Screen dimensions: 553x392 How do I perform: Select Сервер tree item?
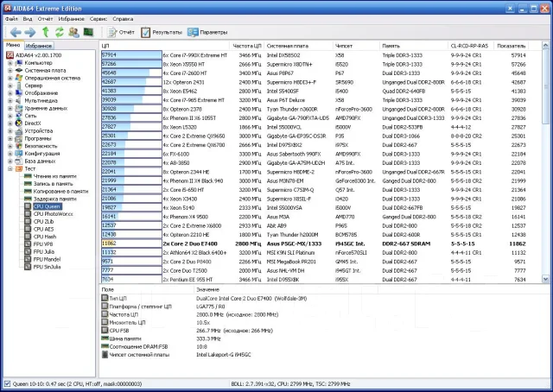point(34,85)
